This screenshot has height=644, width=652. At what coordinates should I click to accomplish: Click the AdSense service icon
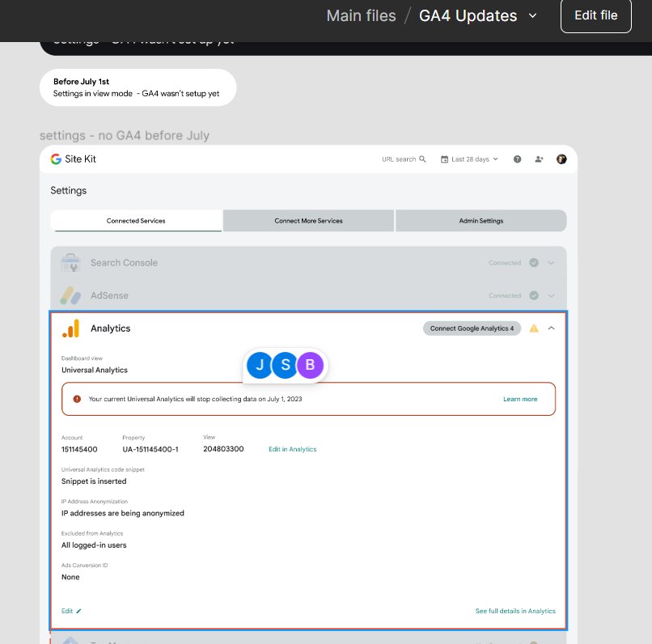point(71,294)
